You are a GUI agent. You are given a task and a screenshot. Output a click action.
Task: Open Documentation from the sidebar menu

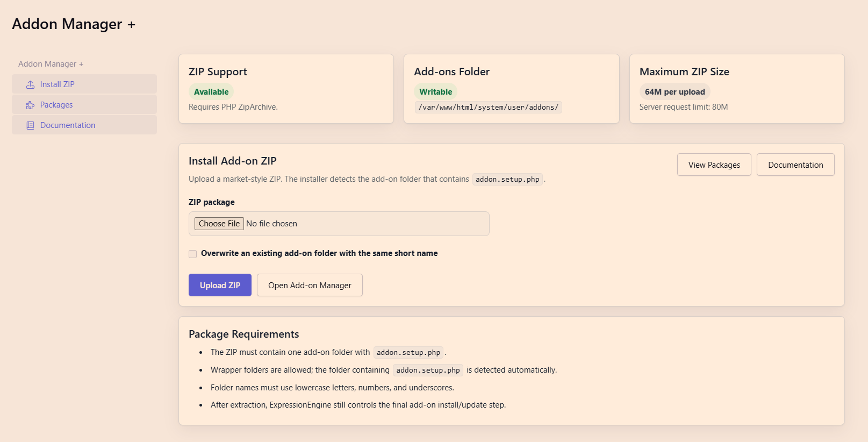[84, 125]
